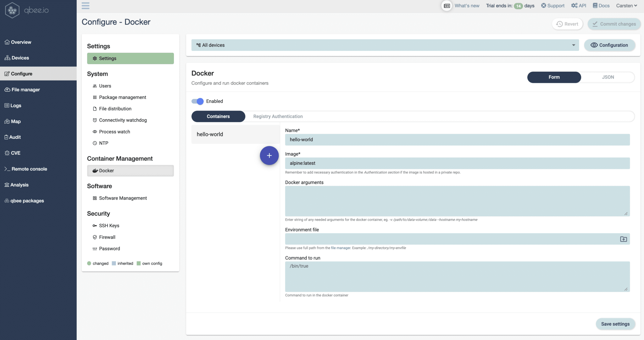
Task: Switch to Form view
Action: pos(554,77)
